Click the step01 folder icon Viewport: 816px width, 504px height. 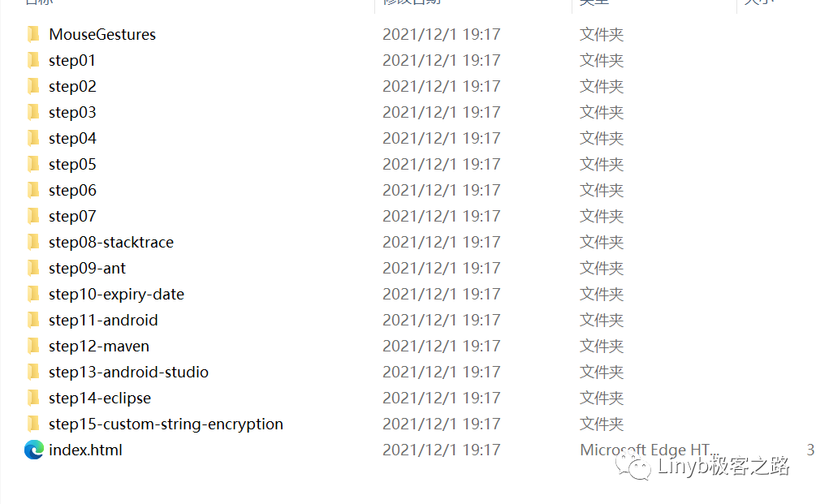[33, 60]
